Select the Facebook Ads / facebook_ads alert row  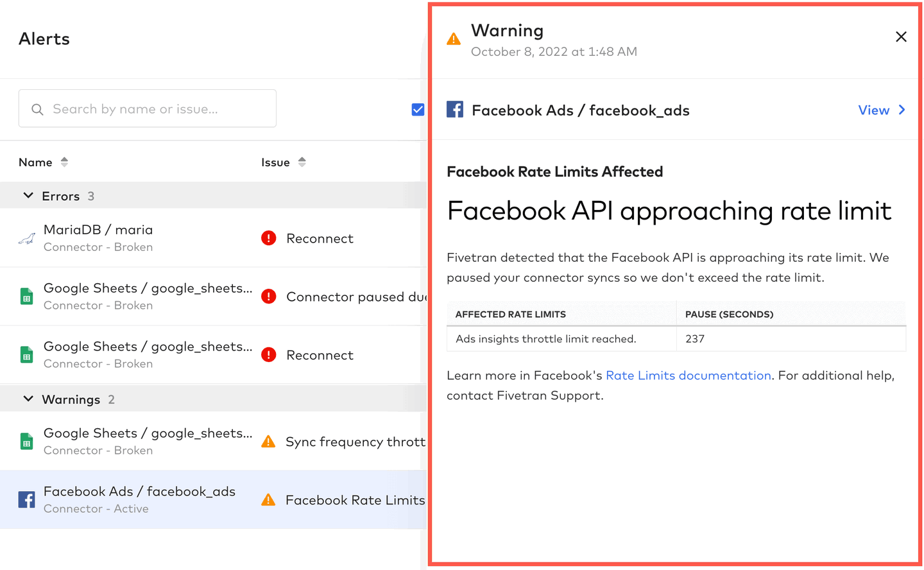[x=139, y=499]
